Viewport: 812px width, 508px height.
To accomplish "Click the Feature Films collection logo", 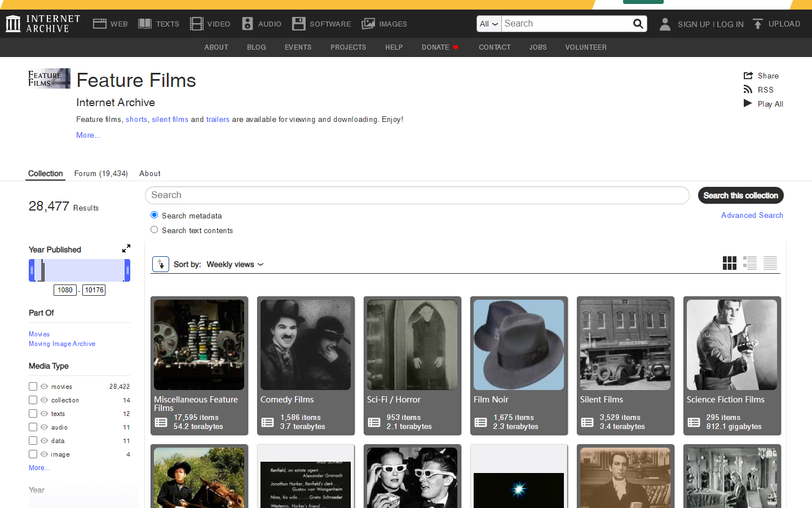I will [x=50, y=78].
